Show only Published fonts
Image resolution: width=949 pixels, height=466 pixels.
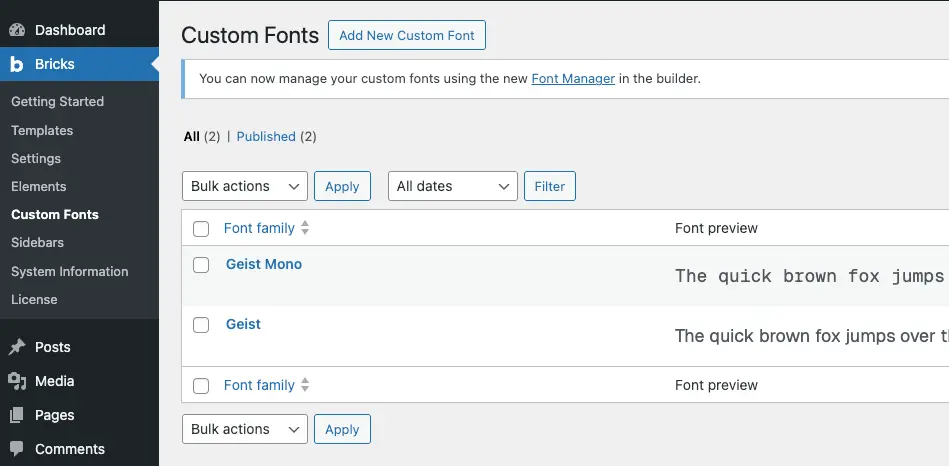click(266, 137)
